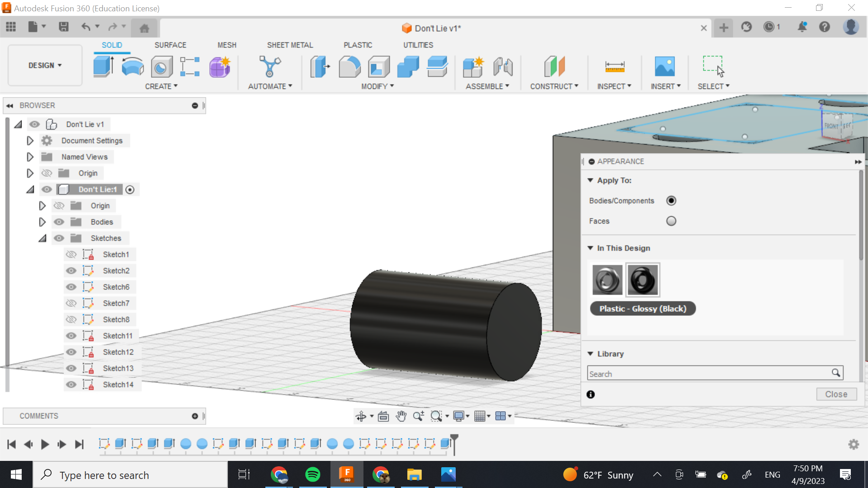Click the Library search field

(709, 374)
